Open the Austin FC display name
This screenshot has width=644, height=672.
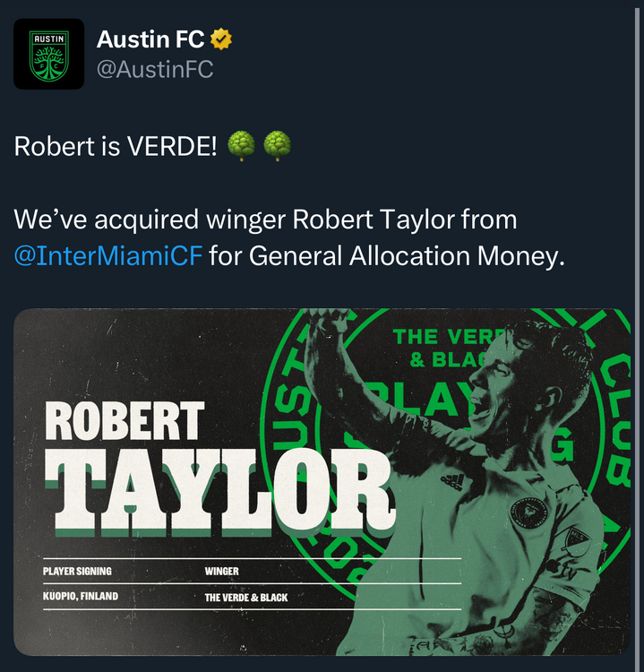(x=150, y=39)
